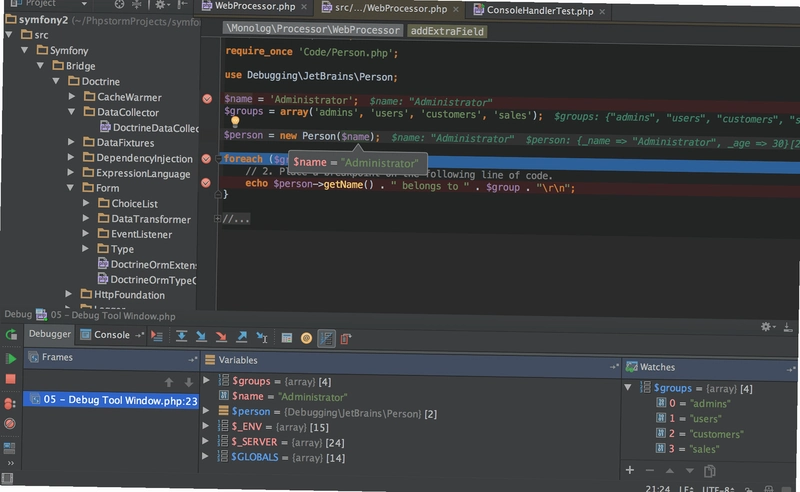This screenshot has width=800, height=492.
Task: Toggle breakpoint on echo $person->getName() line
Action: tap(206, 183)
